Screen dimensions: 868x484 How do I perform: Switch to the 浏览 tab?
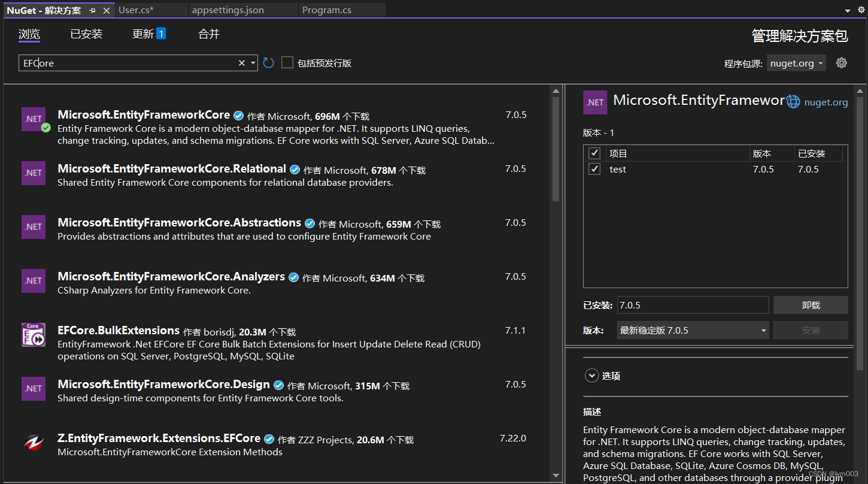coord(29,34)
